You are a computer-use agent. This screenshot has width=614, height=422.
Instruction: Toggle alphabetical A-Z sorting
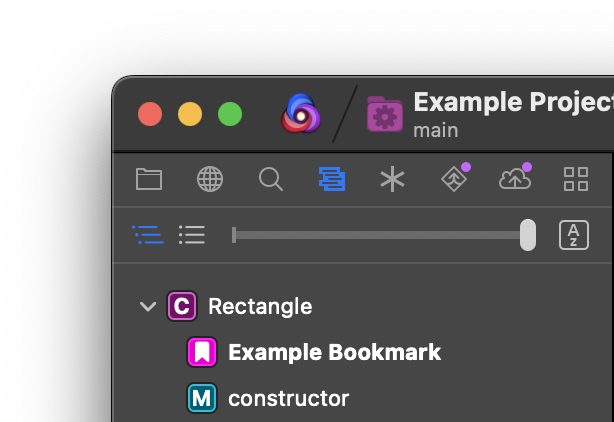click(574, 235)
